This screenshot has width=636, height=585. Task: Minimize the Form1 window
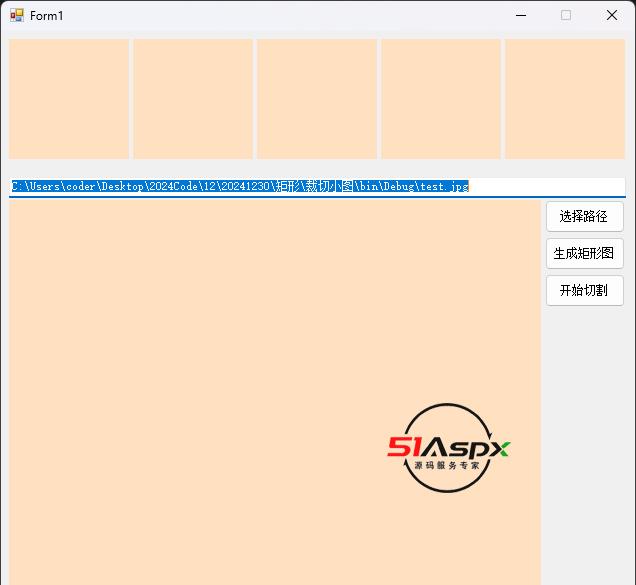521,15
